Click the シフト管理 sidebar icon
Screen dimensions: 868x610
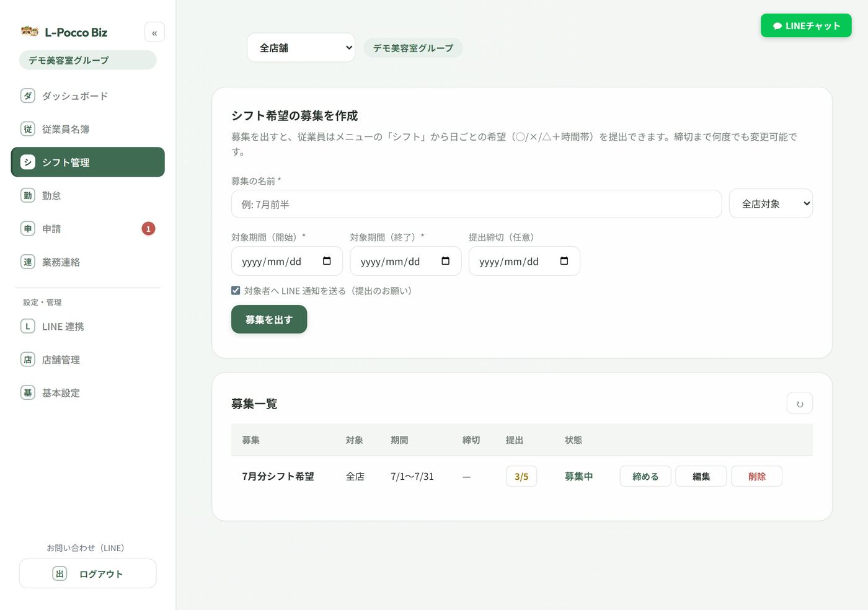(27, 162)
